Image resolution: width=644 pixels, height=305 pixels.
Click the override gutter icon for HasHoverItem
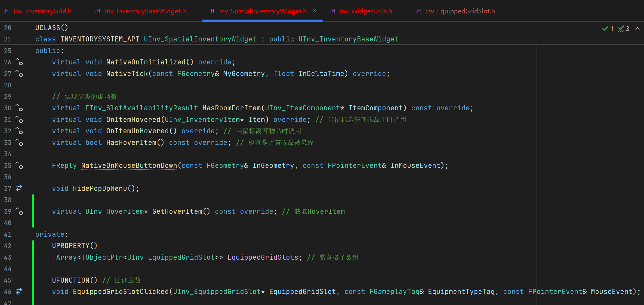tap(19, 142)
